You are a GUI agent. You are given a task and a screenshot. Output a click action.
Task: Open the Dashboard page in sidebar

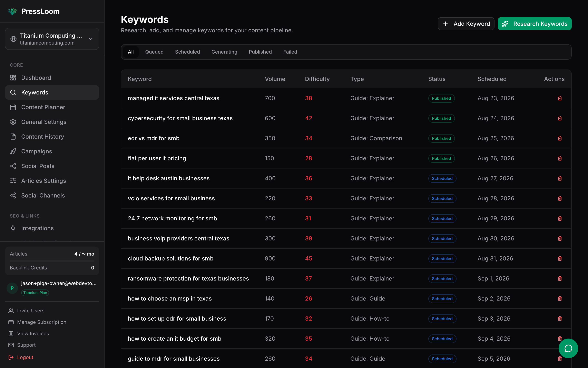tap(52, 78)
